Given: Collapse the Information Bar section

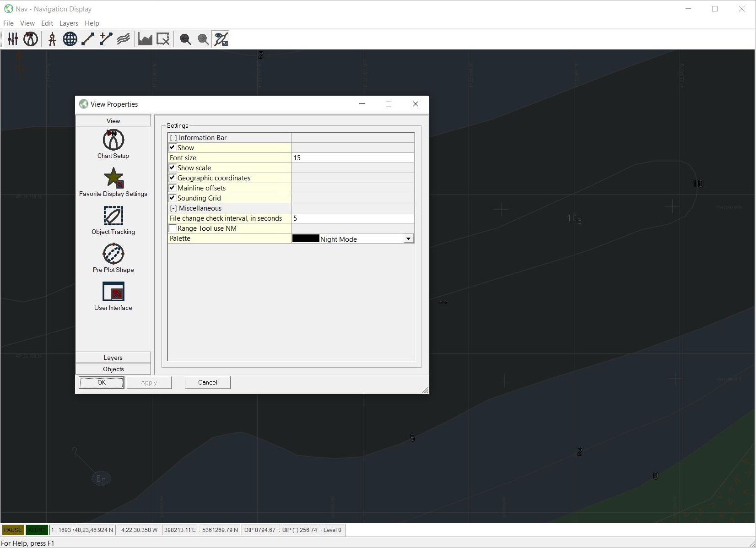Looking at the screenshot, I should [x=173, y=138].
